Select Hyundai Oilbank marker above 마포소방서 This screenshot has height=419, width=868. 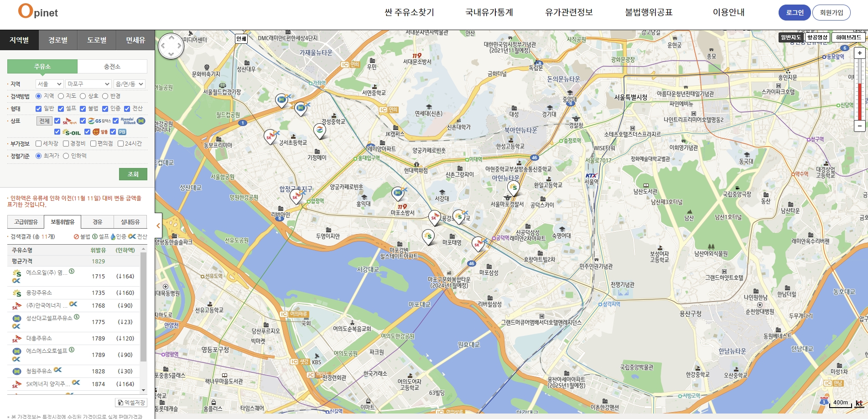point(398,193)
